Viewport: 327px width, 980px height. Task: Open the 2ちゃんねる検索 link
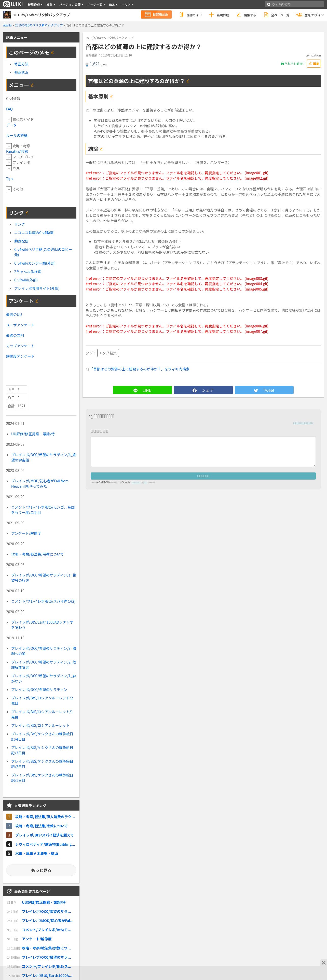point(28,272)
